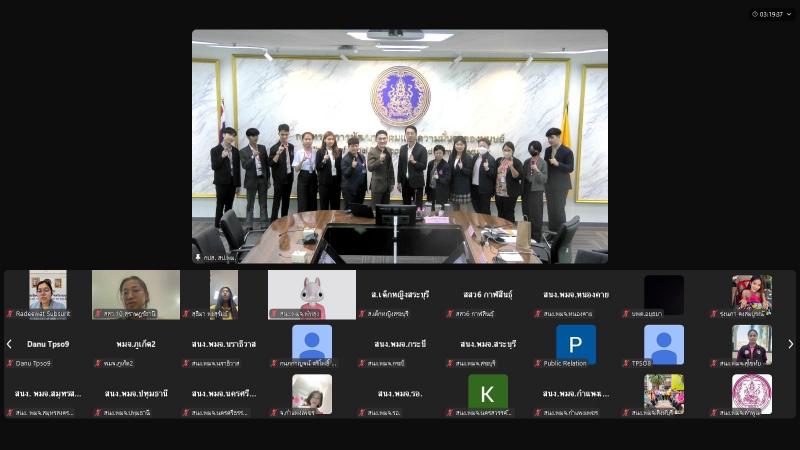
Task: Go to previous participant gallery page
Action: coord(9,344)
